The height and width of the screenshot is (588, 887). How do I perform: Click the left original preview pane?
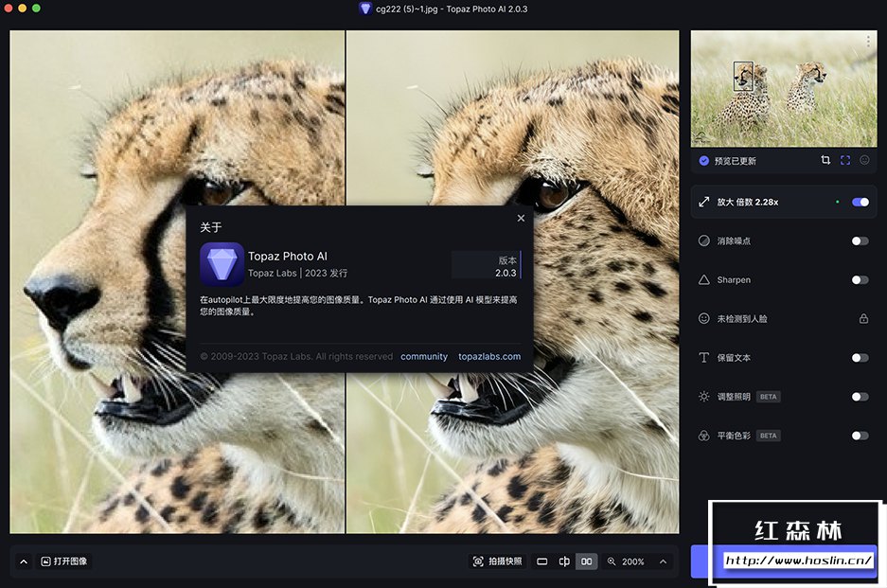point(177,282)
